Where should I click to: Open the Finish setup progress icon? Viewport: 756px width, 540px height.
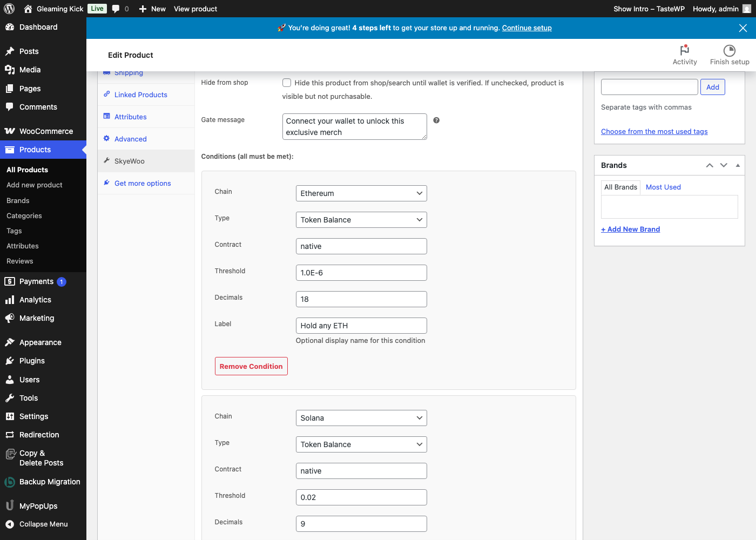729,50
